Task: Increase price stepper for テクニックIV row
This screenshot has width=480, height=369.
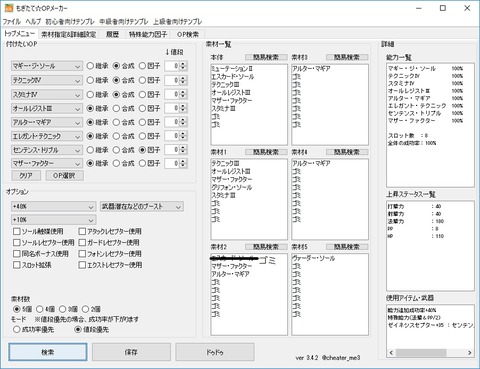Action: 183,78
